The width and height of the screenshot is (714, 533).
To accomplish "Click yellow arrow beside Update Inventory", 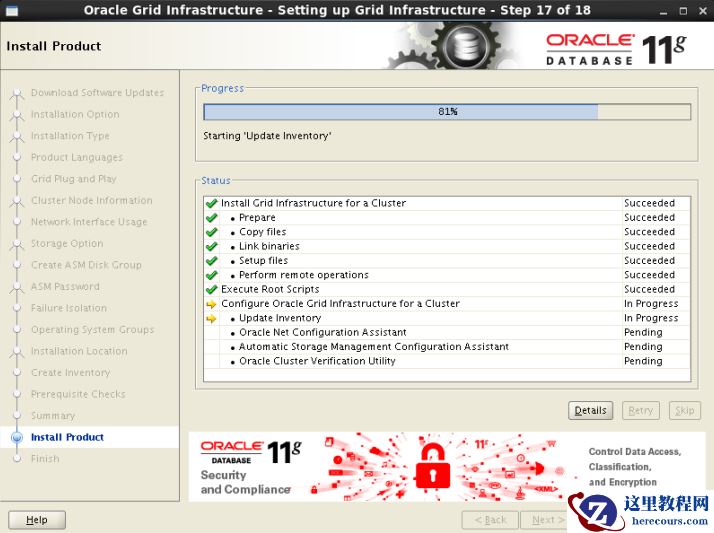I will 211,318.
